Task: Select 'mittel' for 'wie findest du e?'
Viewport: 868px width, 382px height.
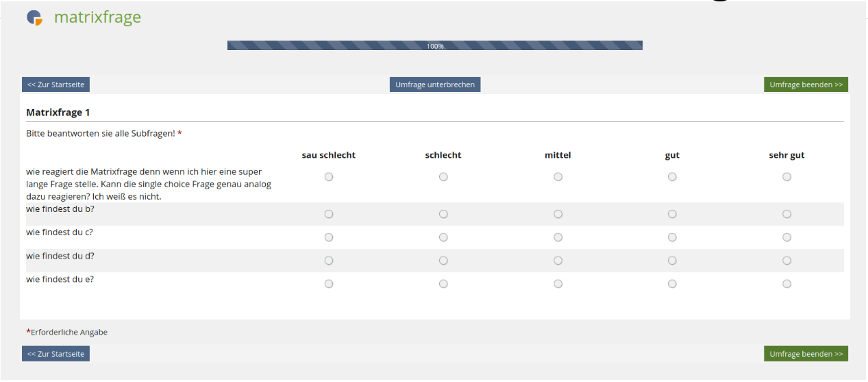Action: (x=558, y=284)
